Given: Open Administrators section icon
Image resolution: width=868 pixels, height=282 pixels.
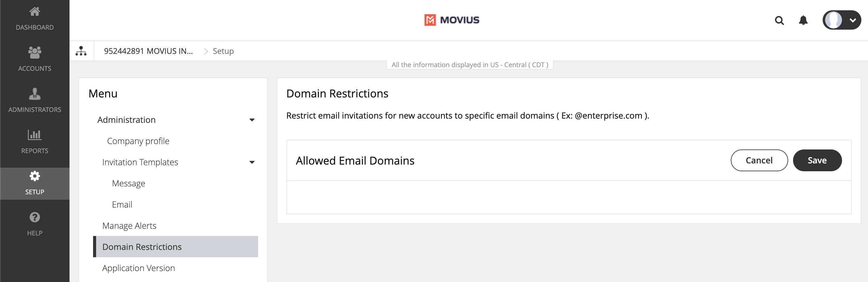Looking at the screenshot, I should pyautogui.click(x=34, y=94).
